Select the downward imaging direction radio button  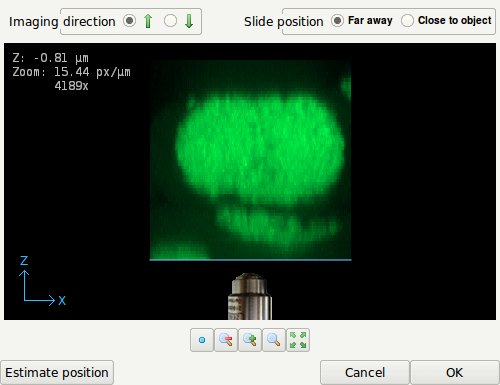coord(170,21)
